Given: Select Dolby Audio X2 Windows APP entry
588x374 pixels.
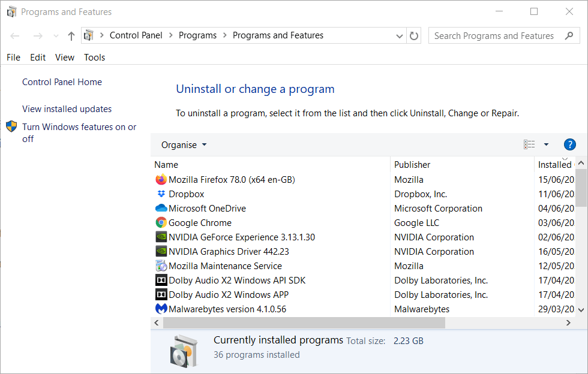Looking at the screenshot, I should tap(229, 294).
